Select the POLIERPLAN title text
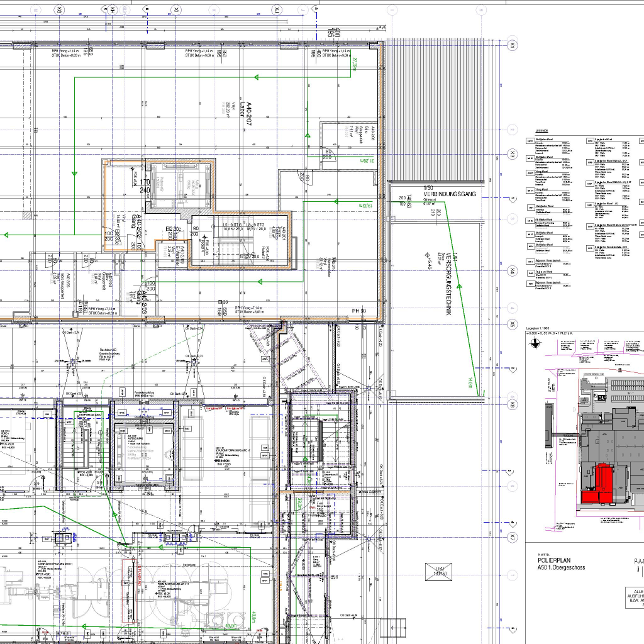This screenshot has height=644, width=644. [554, 559]
